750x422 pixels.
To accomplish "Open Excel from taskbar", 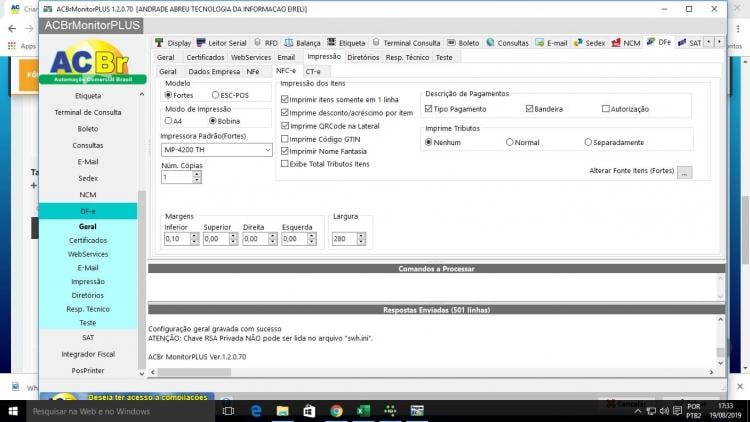I will click(x=363, y=411).
